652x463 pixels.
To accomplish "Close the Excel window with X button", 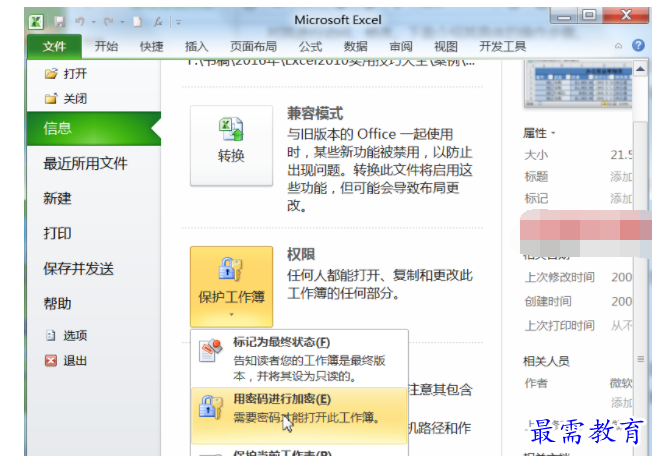I will (626, 16).
